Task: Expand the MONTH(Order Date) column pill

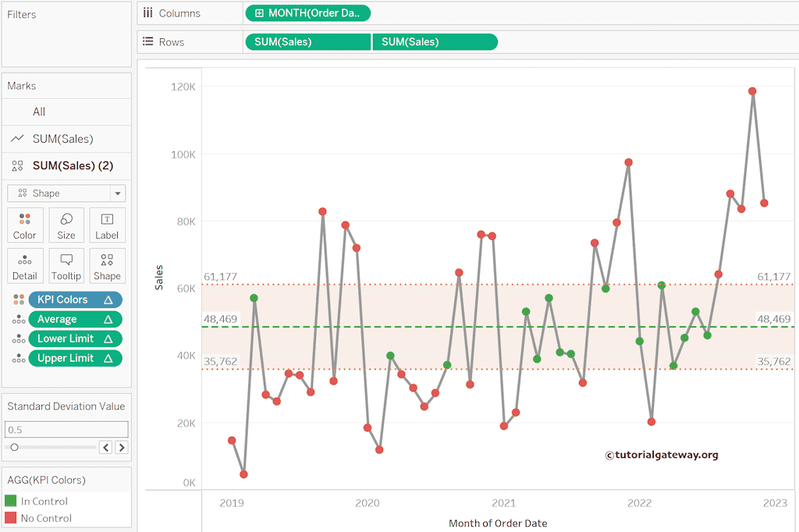Action: [259, 13]
